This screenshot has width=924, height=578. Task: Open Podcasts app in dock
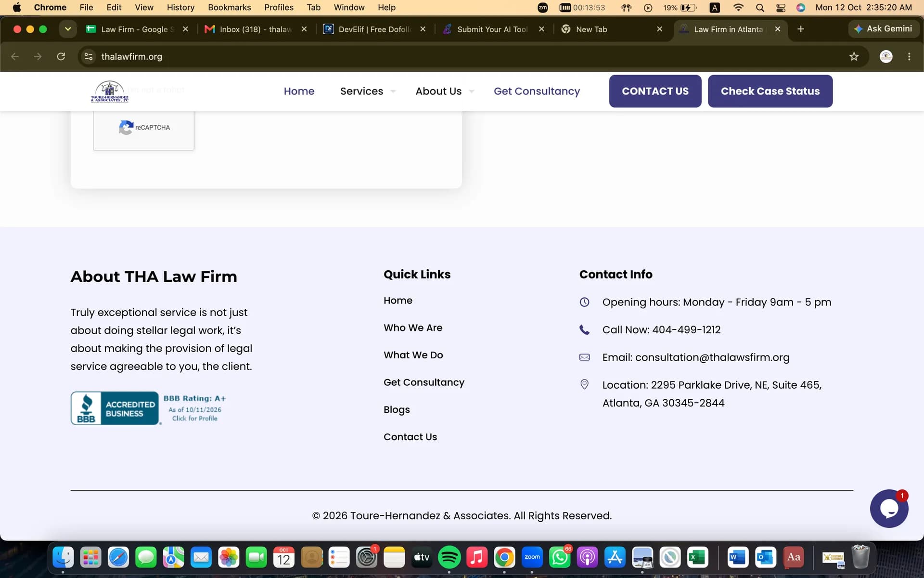[x=587, y=557]
